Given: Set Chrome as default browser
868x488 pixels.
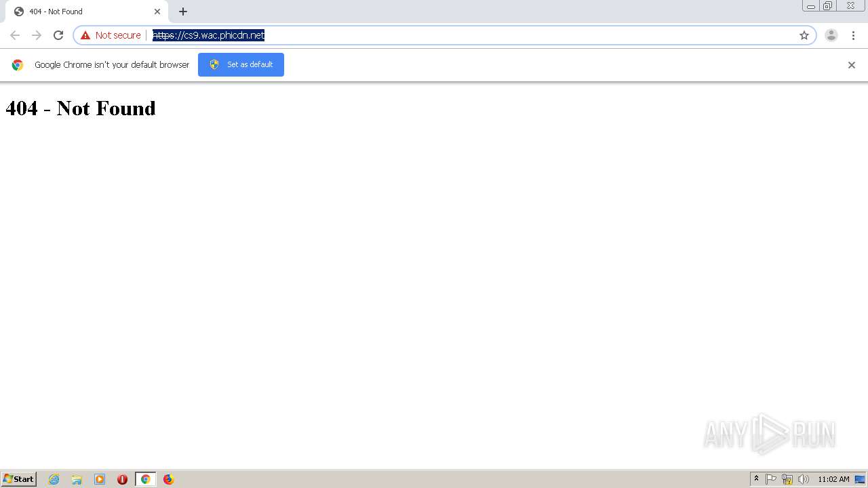Looking at the screenshot, I should [x=241, y=64].
